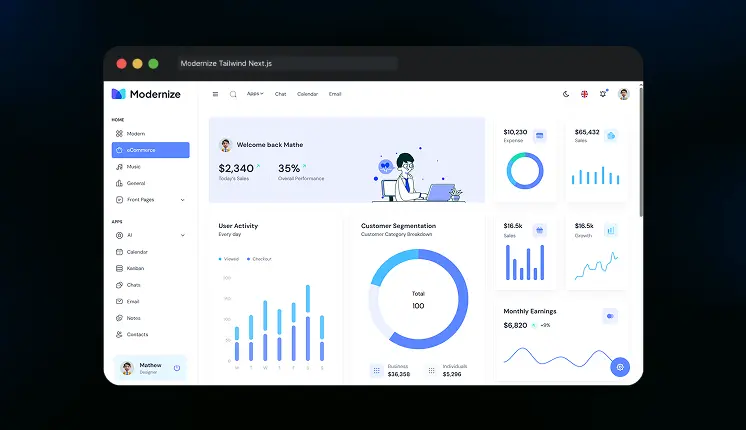746x430 pixels.
Task: Expand Front Pages chevron
Action: point(183,200)
